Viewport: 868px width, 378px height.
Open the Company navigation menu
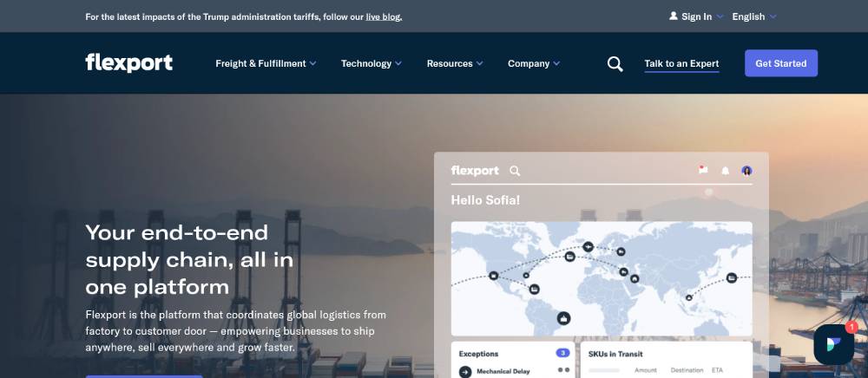[533, 63]
